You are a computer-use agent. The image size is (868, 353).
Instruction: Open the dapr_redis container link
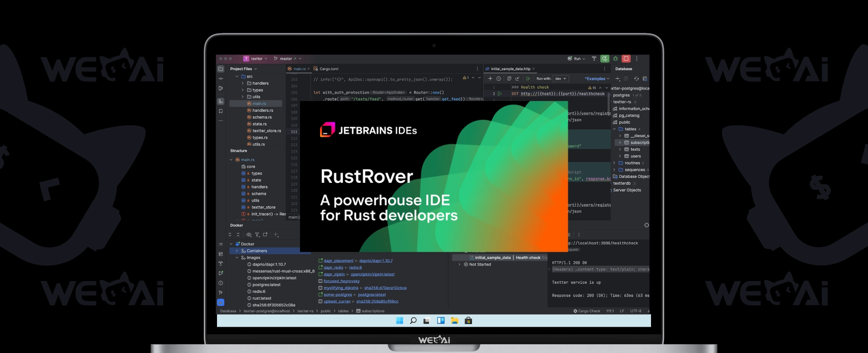pyautogui.click(x=334, y=267)
